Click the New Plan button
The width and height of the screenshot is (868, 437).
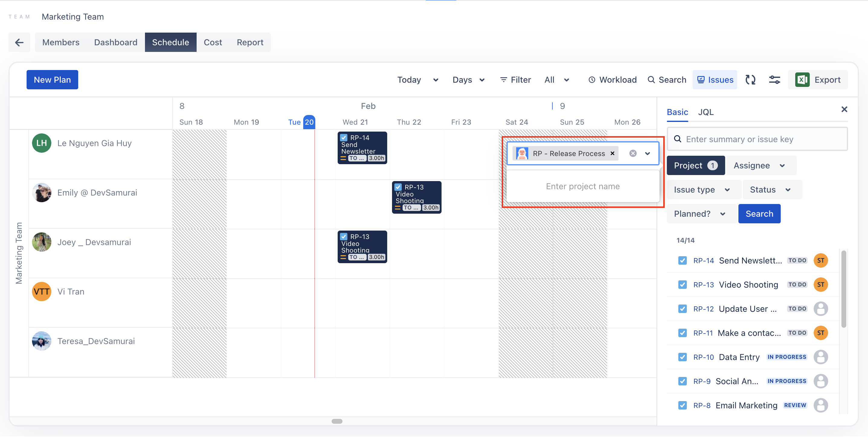[x=52, y=80]
